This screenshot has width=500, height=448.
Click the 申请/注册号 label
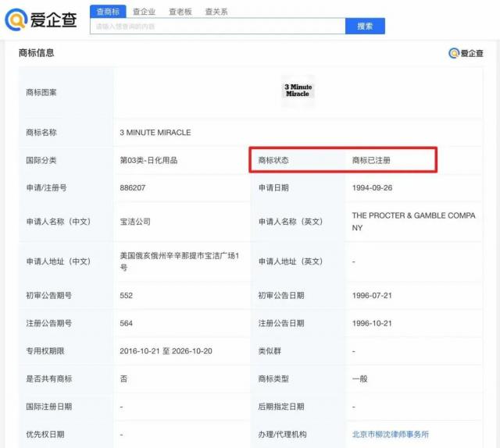point(46,187)
